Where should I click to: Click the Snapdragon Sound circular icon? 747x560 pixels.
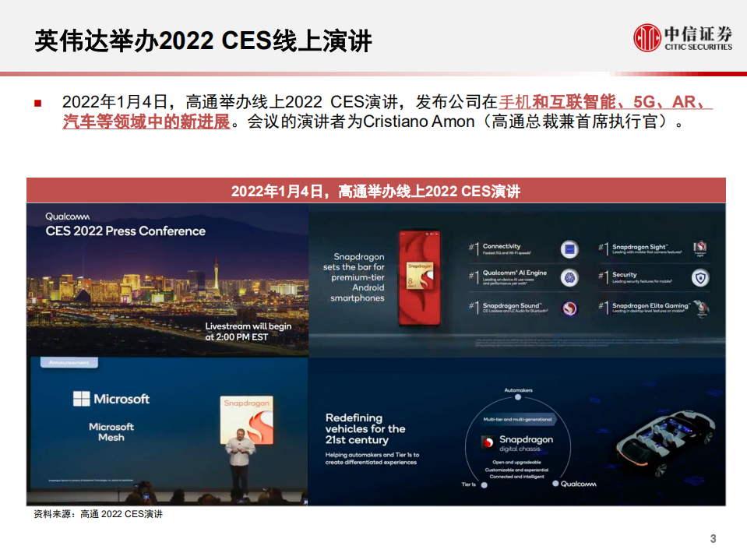point(567,308)
